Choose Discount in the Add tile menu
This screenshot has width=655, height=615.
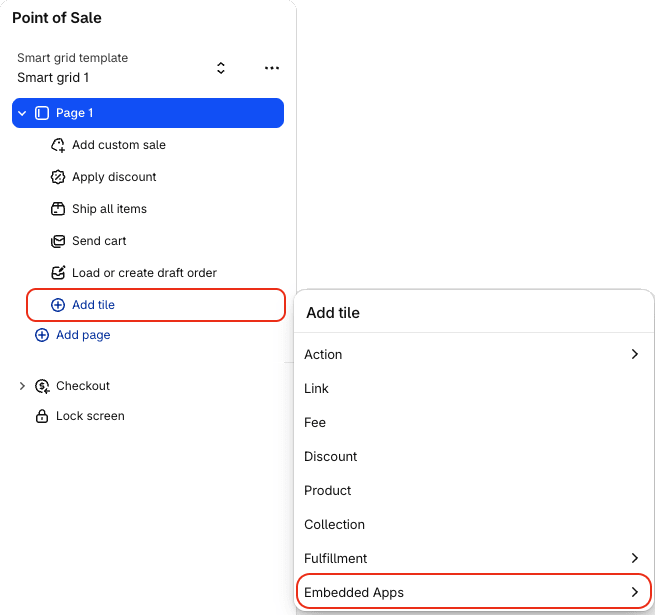click(474, 456)
